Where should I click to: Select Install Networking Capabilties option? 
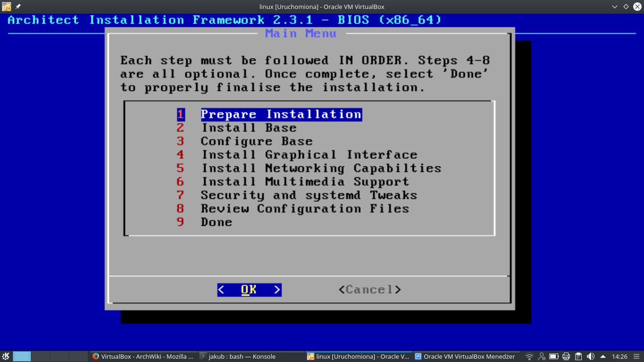(x=309, y=168)
